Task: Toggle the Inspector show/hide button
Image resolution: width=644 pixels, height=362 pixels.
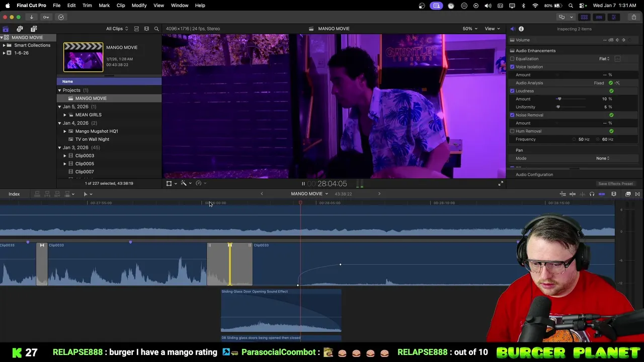Action: (613, 17)
